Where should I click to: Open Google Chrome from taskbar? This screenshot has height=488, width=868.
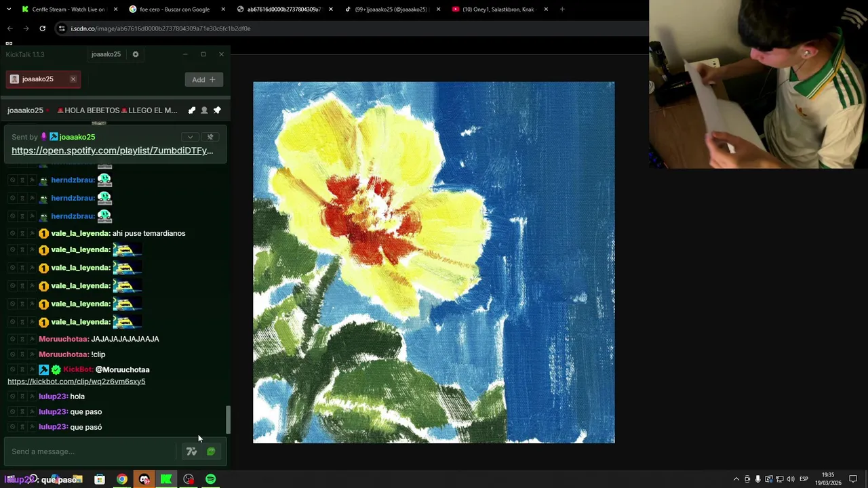tap(122, 480)
